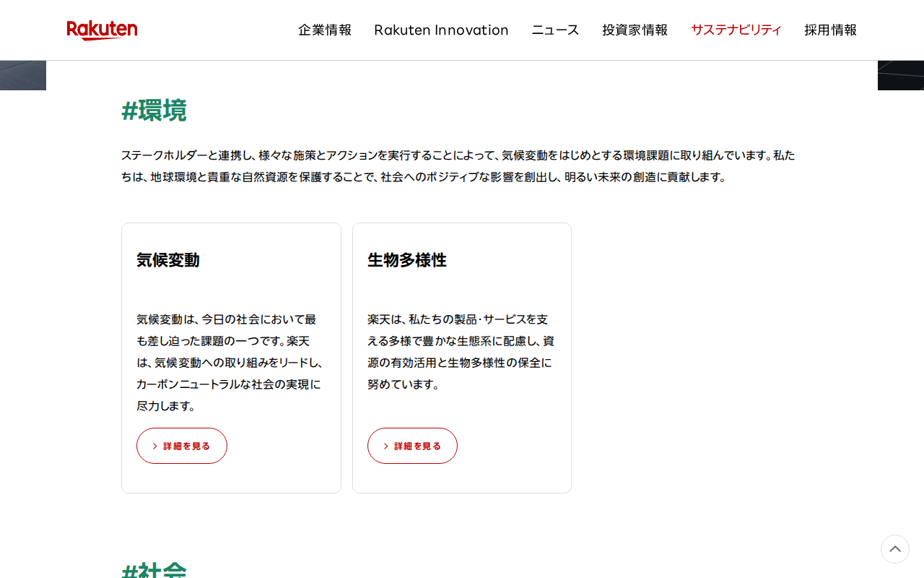924x578 pixels.
Task: Click the red arrow icon in the right card button
Action: point(385,446)
